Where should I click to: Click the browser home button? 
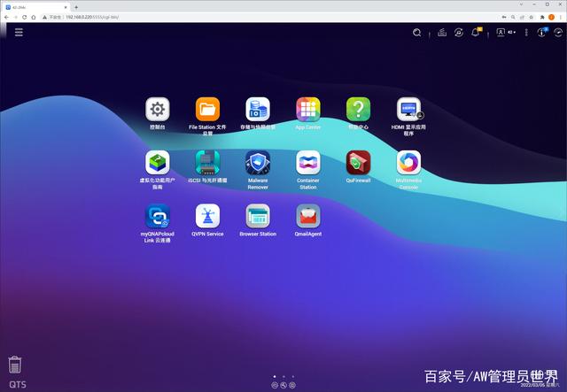tap(34, 17)
